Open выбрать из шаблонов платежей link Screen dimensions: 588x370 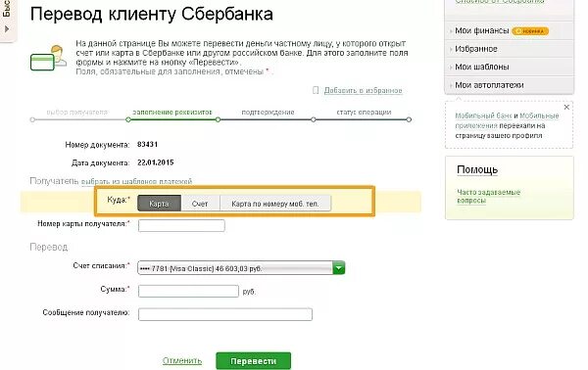136,181
